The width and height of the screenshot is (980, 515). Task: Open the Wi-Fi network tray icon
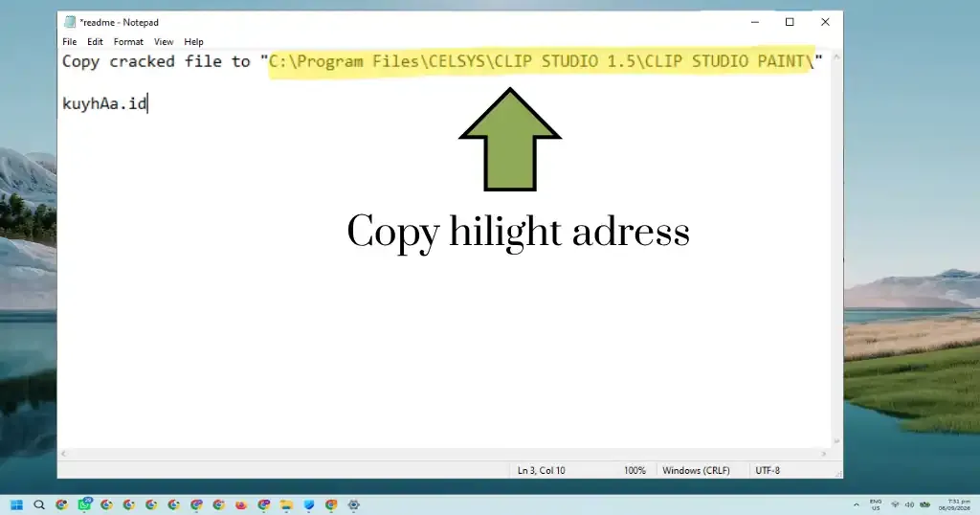point(895,505)
